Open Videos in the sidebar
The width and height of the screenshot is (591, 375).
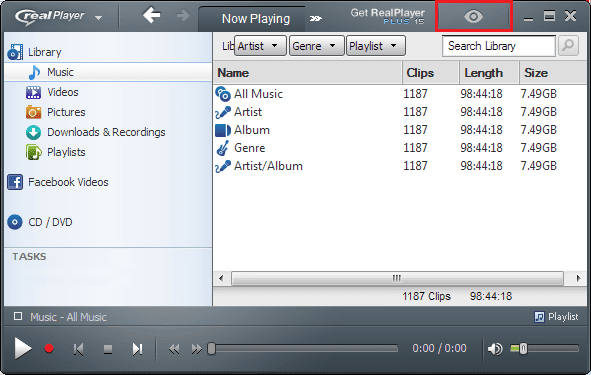click(x=52, y=92)
